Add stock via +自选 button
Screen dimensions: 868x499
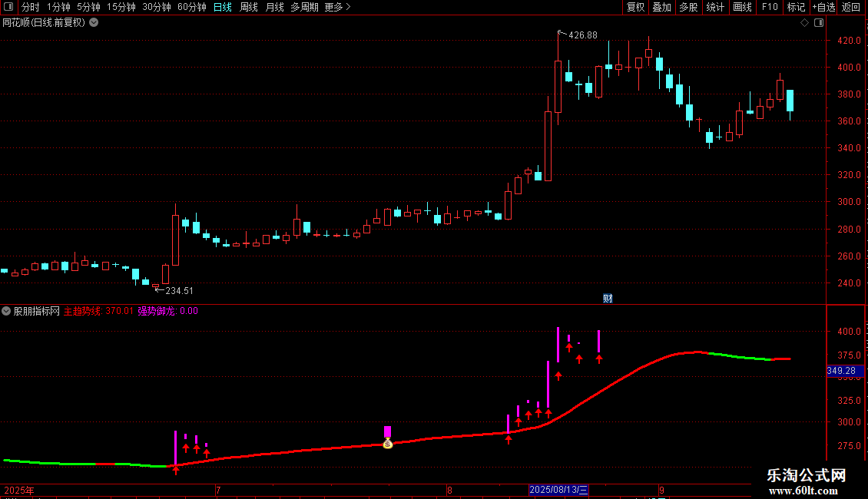click(823, 7)
